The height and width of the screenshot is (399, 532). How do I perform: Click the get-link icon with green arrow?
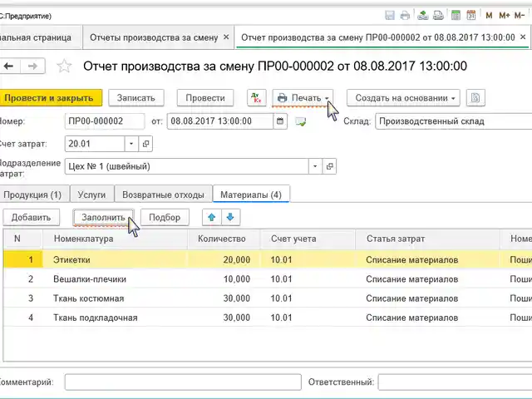422,15
